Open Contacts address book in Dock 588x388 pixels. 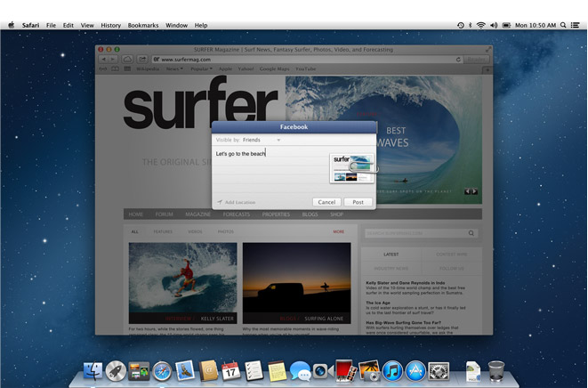[x=208, y=371]
